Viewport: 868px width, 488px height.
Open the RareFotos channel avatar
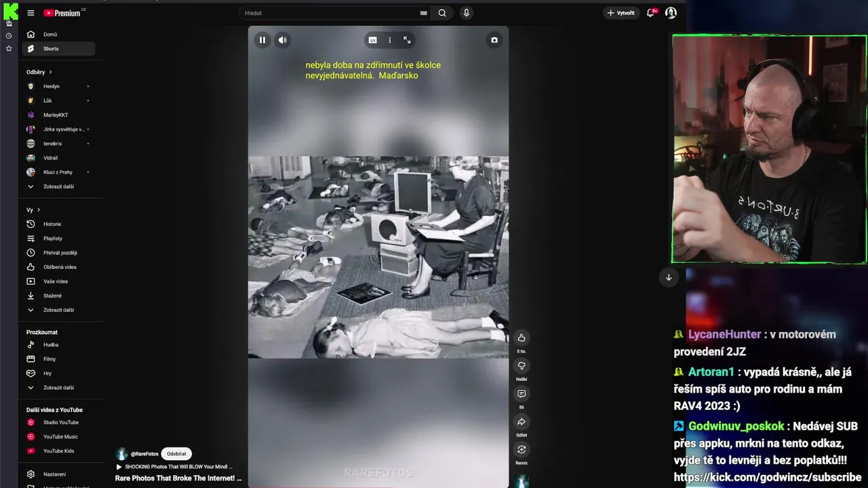coord(122,454)
